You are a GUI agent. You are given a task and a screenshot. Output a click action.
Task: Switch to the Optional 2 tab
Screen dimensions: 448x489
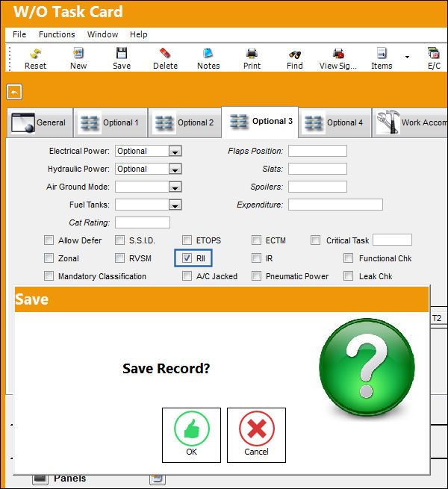click(185, 123)
